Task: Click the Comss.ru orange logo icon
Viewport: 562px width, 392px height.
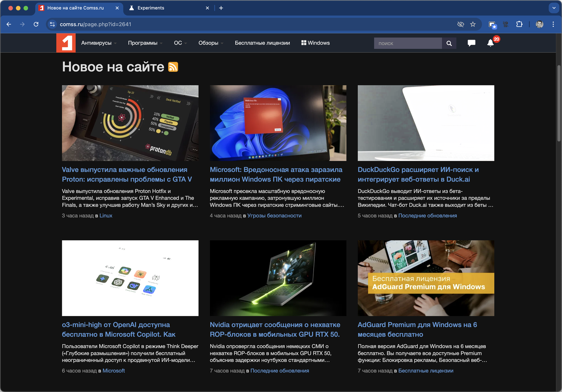Action: point(66,43)
